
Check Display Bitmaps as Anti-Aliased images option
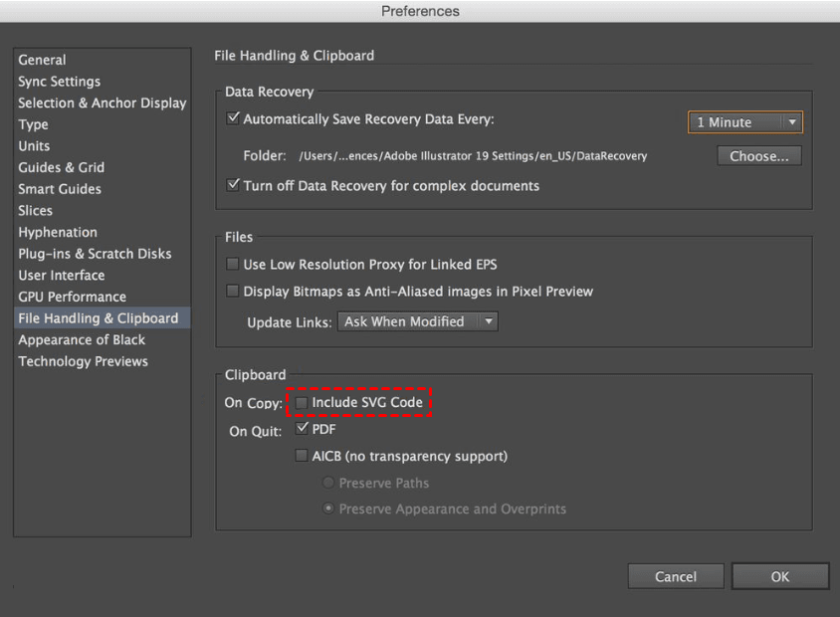[234, 292]
